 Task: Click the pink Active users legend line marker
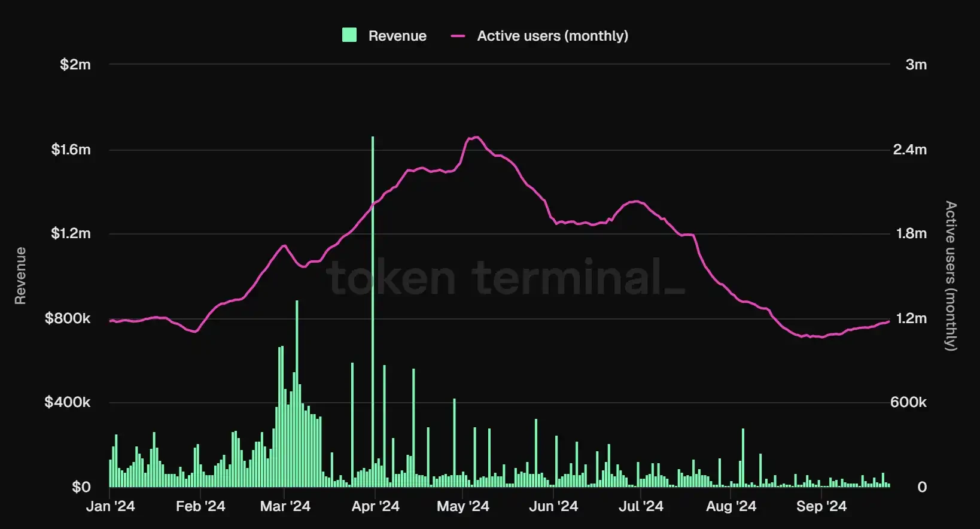point(458,36)
